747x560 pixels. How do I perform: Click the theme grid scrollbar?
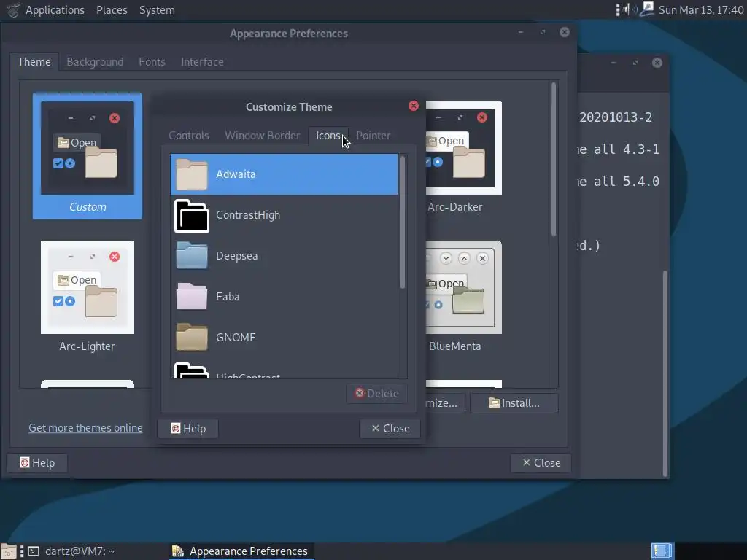click(554, 160)
